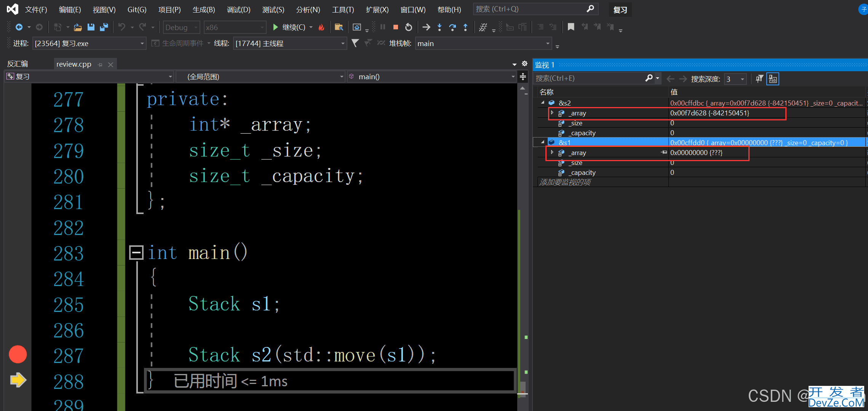Viewport: 868px width, 411px height.
Task: Restart debugging with circular arrow icon
Action: (409, 27)
